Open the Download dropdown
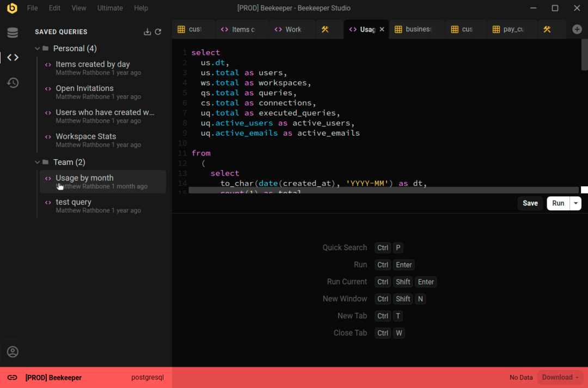This screenshot has height=388, width=588. point(560,378)
